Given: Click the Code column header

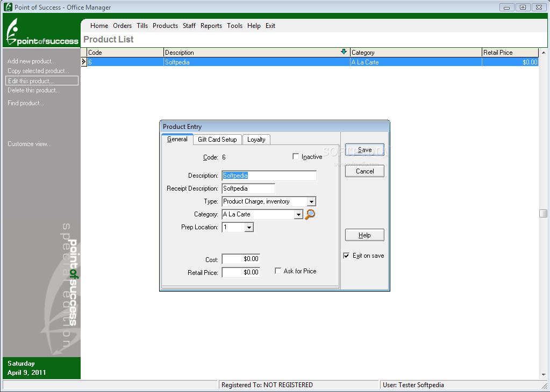Looking at the screenshot, I should click(125, 53).
